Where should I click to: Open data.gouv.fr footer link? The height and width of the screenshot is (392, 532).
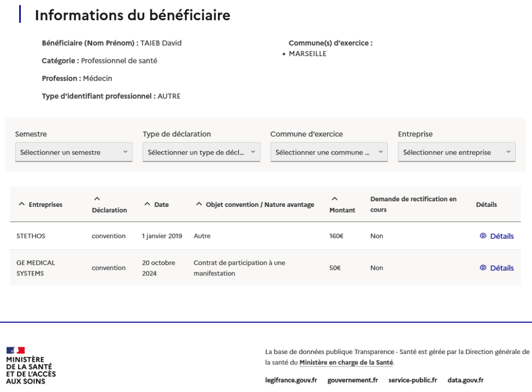[x=465, y=380]
